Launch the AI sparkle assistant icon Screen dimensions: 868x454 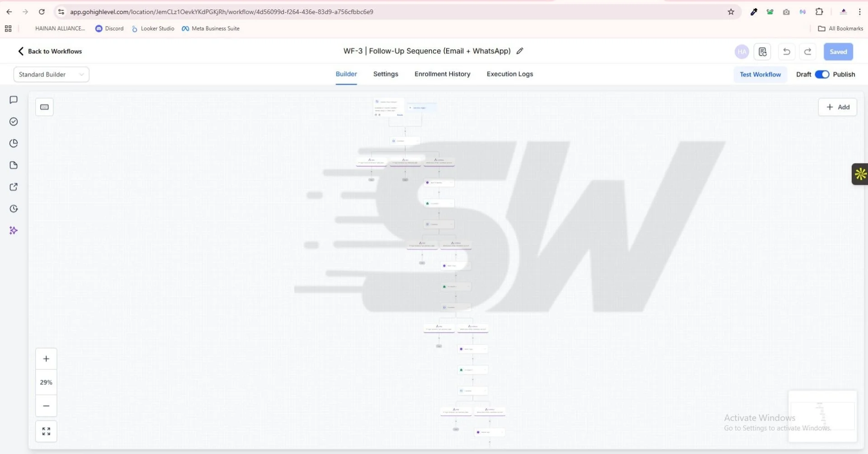click(x=14, y=230)
